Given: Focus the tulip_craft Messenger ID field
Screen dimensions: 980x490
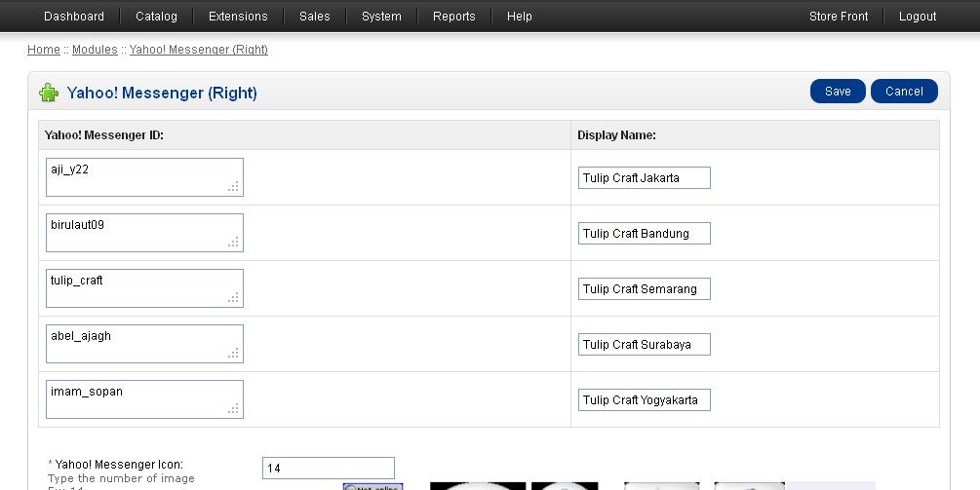Looking at the screenshot, I should (144, 288).
